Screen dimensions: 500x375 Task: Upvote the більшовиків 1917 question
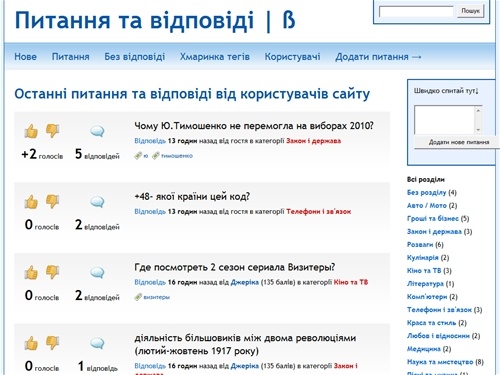(31, 343)
